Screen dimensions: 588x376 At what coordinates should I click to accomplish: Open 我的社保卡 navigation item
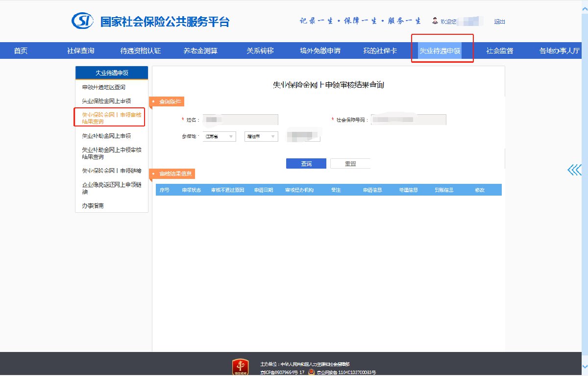[380, 51]
